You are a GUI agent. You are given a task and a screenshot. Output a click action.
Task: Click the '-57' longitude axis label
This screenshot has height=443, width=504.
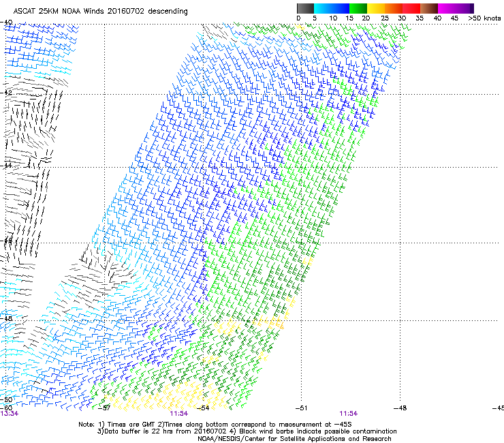[104, 408]
